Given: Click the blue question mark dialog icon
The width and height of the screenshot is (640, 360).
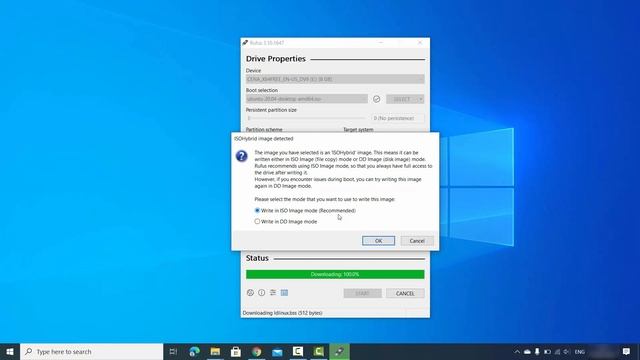Looking at the screenshot, I should [x=242, y=156].
